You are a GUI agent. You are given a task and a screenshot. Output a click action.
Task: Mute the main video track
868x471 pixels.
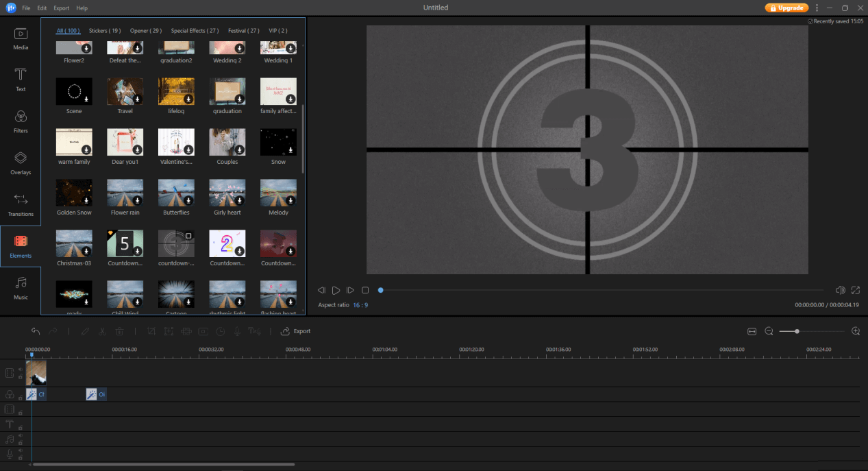(20, 370)
